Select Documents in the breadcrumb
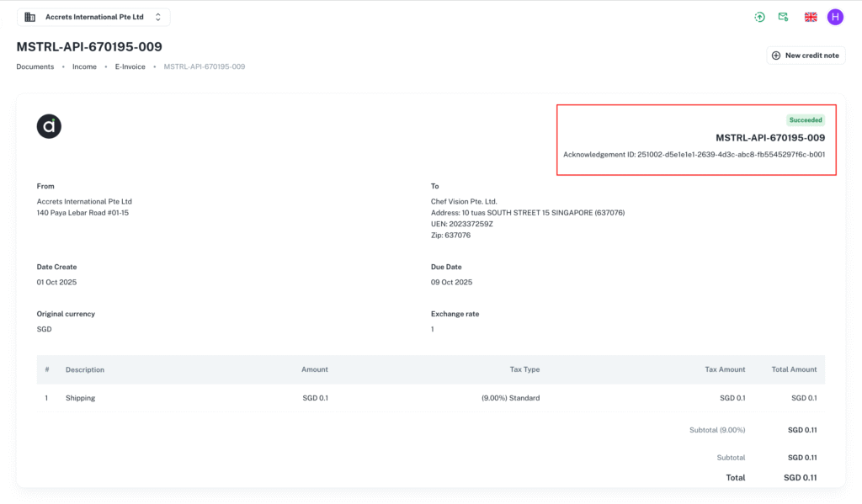Screen dimensions: 862x504 click(35, 66)
